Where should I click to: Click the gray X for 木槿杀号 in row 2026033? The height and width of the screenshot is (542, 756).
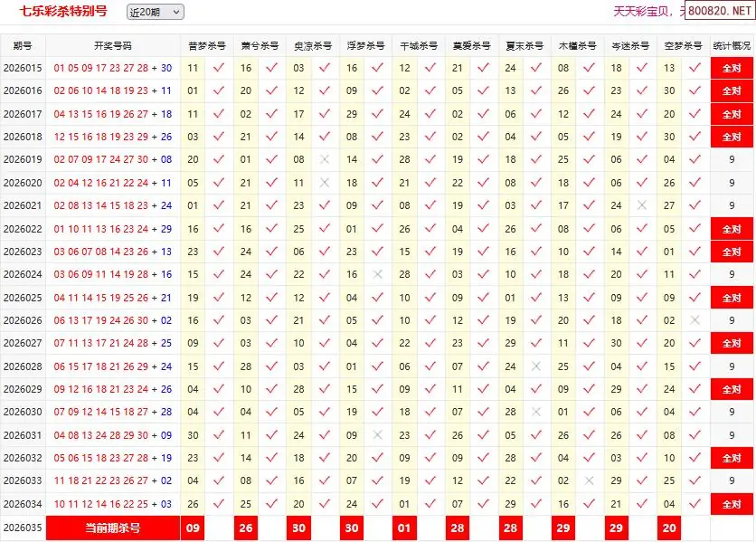coord(589,480)
